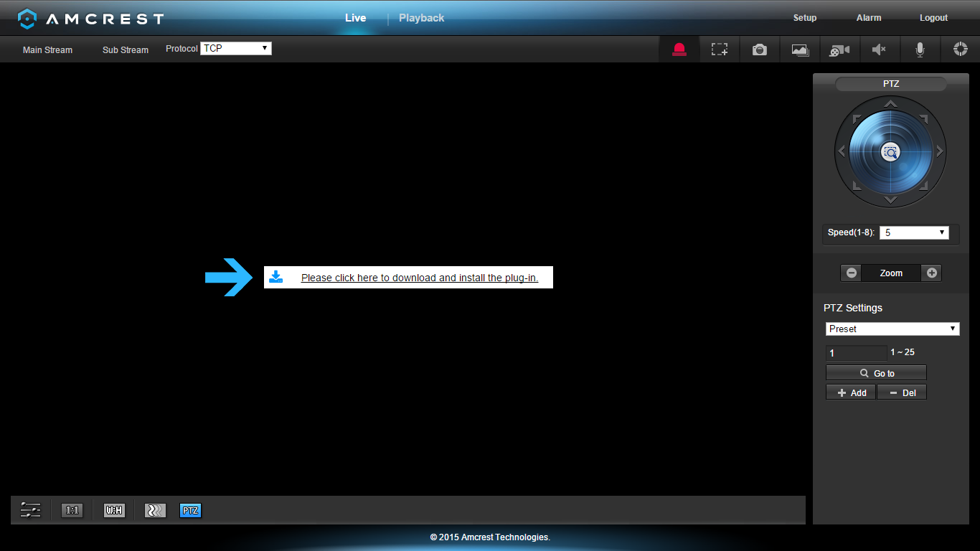Image resolution: width=980 pixels, height=551 pixels.
Task: Click the help lifebuoy icon
Action: [x=960, y=49]
